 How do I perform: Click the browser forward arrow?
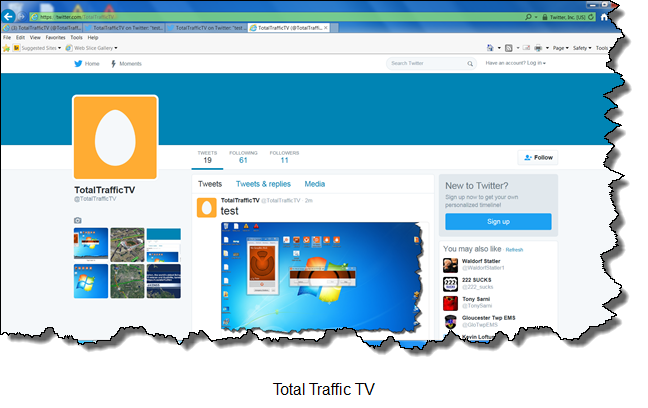(x=21, y=17)
